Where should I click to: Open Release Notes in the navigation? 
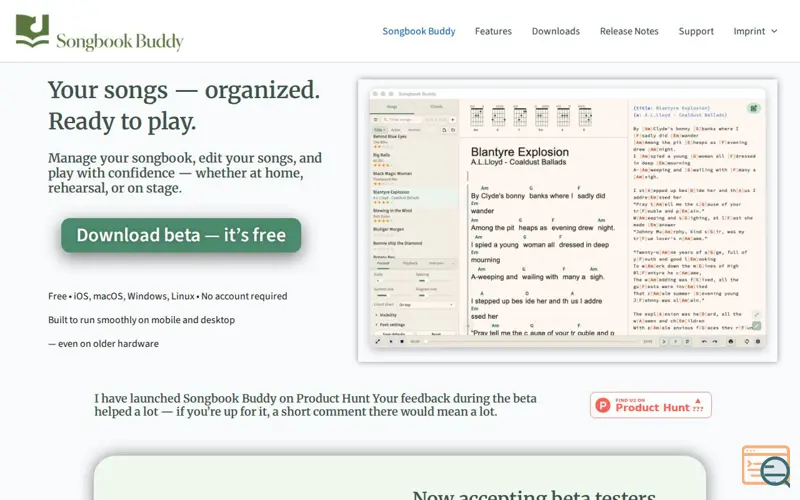click(629, 31)
